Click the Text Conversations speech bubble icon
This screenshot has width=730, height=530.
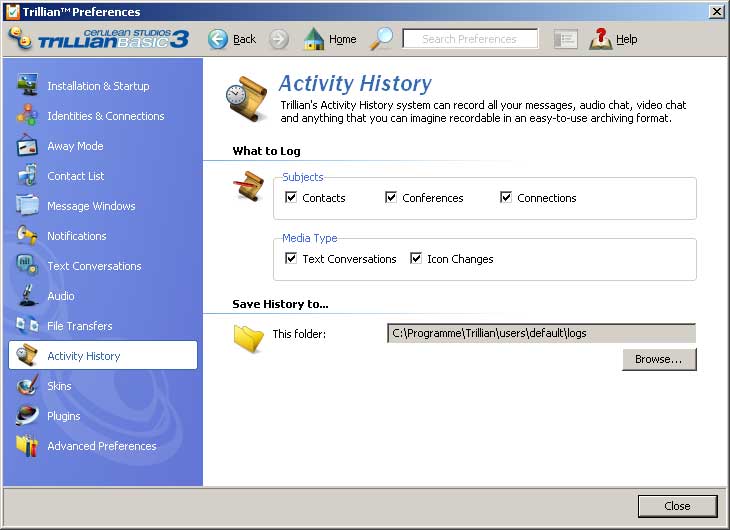click(27, 265)
